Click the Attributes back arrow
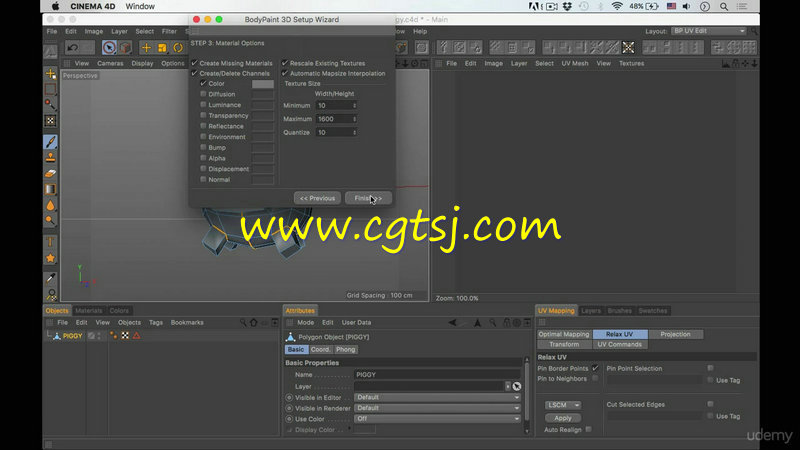The width and height of the screenshot is (800, 450). (x=452, y=322)
